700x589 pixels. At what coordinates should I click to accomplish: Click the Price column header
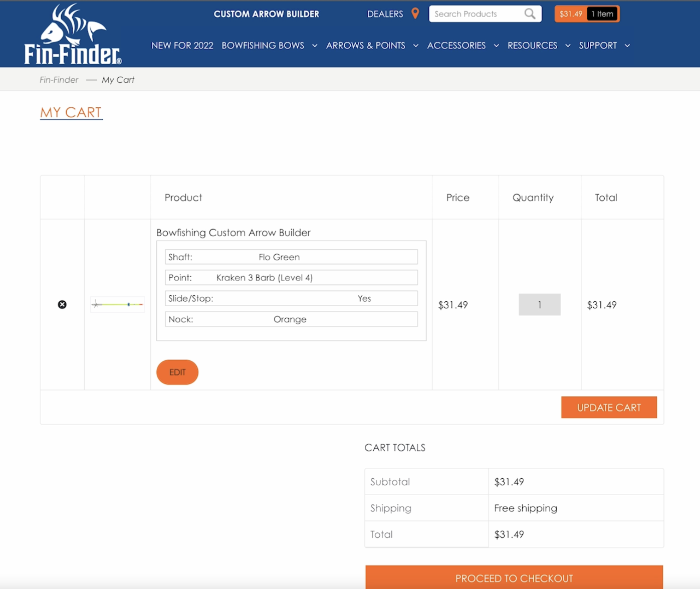(x=458, y=198)
